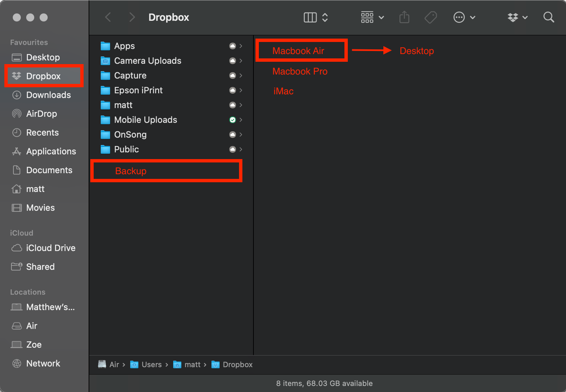Expand the OnSong folder chevron
This screenshot has height=392, width=566.
tap(241, 135)
